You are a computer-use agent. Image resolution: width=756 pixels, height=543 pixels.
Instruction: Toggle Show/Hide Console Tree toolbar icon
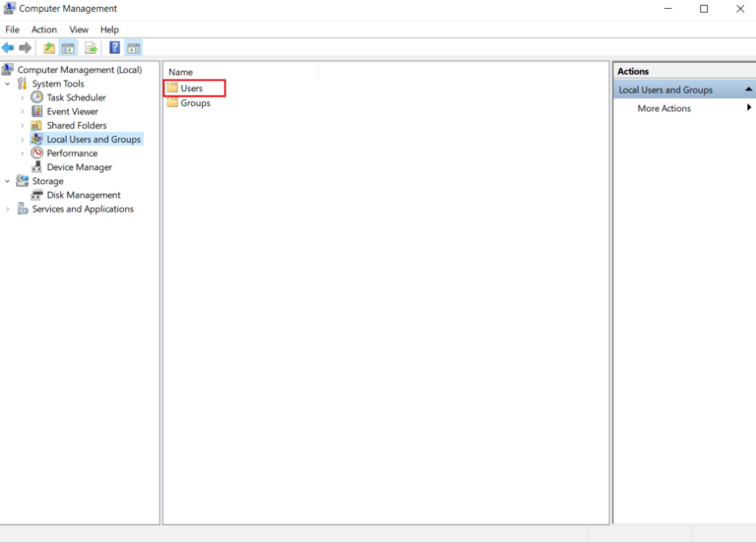pyautogui.click(x=68, y=47)
